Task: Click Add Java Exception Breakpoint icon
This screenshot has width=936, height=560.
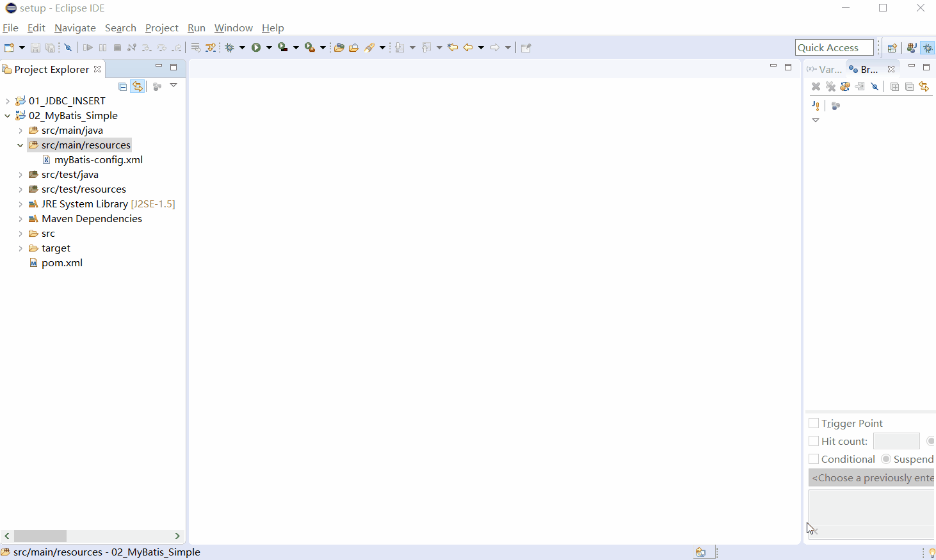Action: tap(816, 106)
